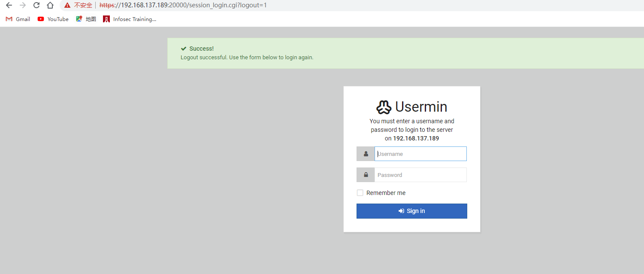Screen dimensions: 644x274
Task: Click the lock icon beside Password
Action: (x=366, y=175)
